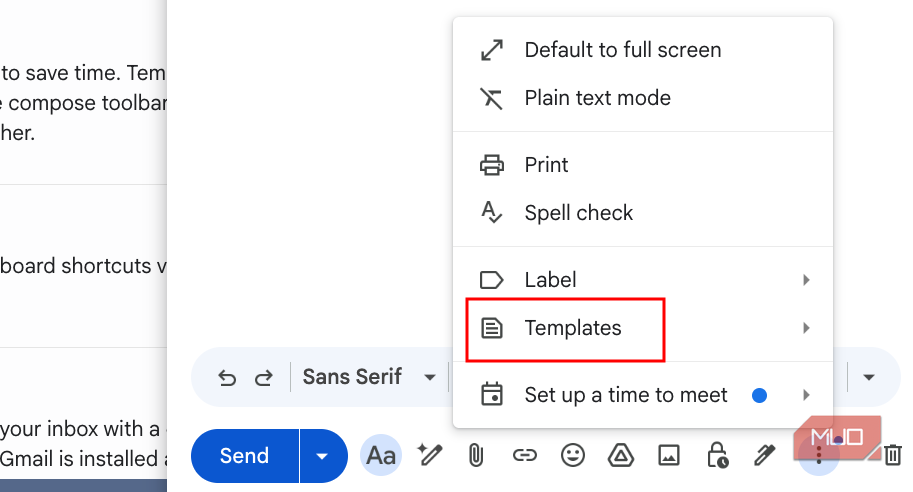Image resolution: width=913 pixels, height=492 pixels.
Task: Click the Help me write pen icon
Action: click(x=430, y=455)
